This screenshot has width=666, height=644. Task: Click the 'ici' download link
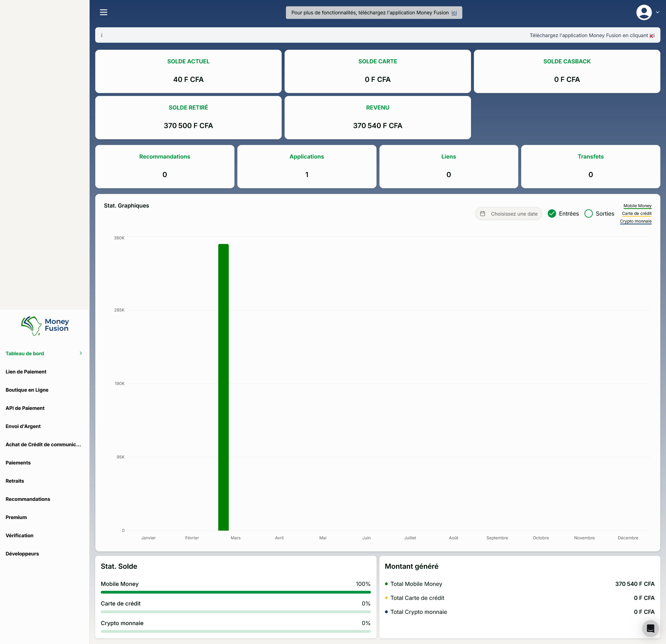[x=454, y=13]
